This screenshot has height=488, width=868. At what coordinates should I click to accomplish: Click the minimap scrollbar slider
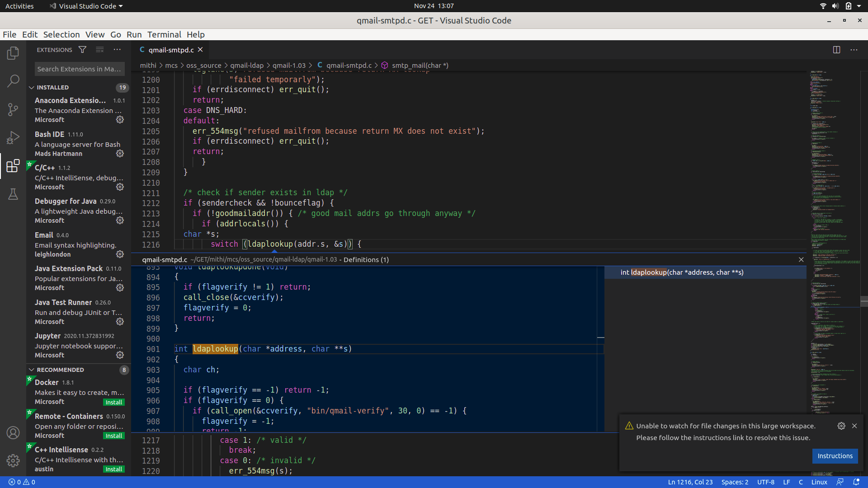tap(864, 302)
